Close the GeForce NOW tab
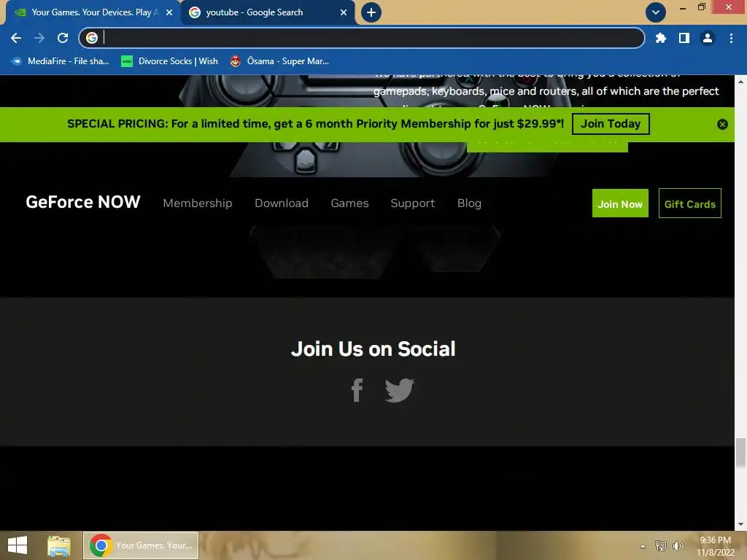The width and height of the screenshot is (747, 560). (x=169, y=12)
